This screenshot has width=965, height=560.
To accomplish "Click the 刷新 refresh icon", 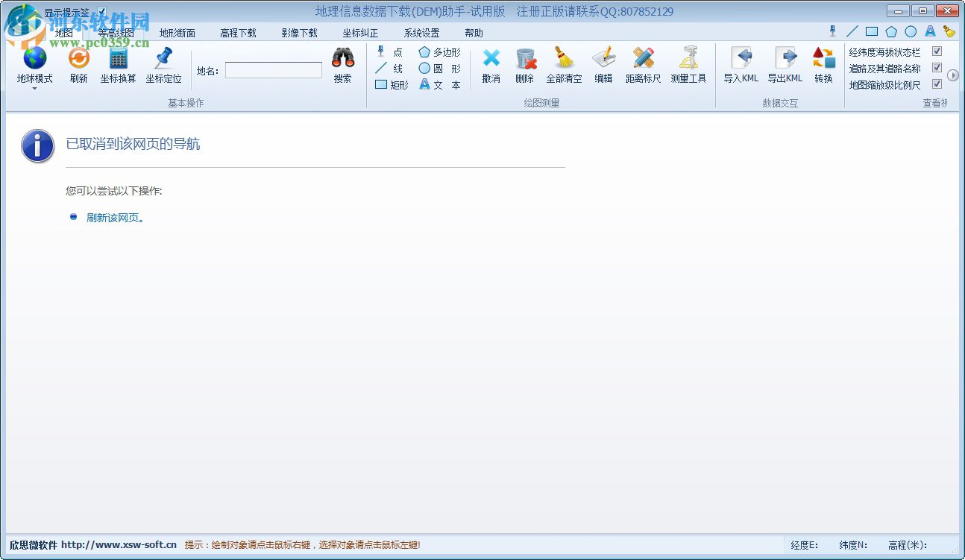I will (78, 57).
